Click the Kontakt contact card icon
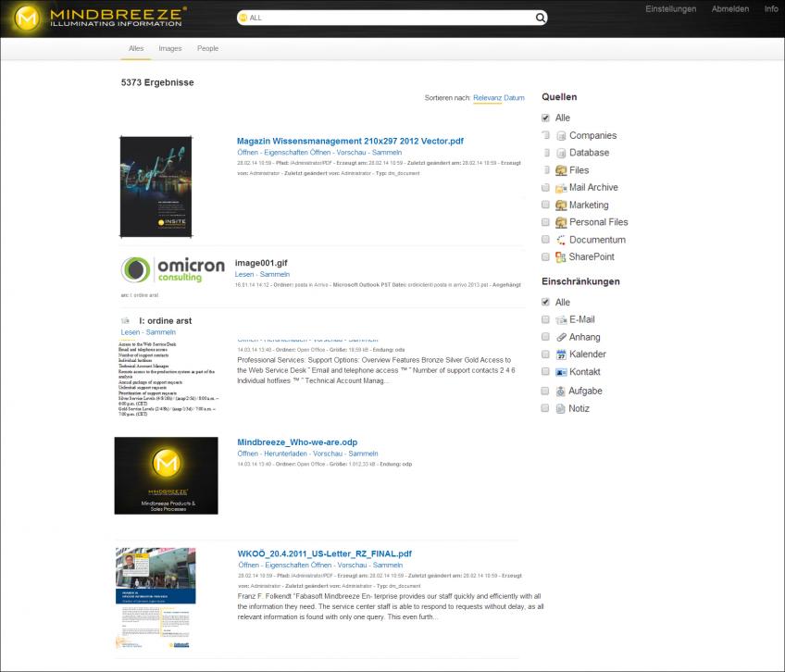This screenshot has height=672, width=785. point(562,371)
